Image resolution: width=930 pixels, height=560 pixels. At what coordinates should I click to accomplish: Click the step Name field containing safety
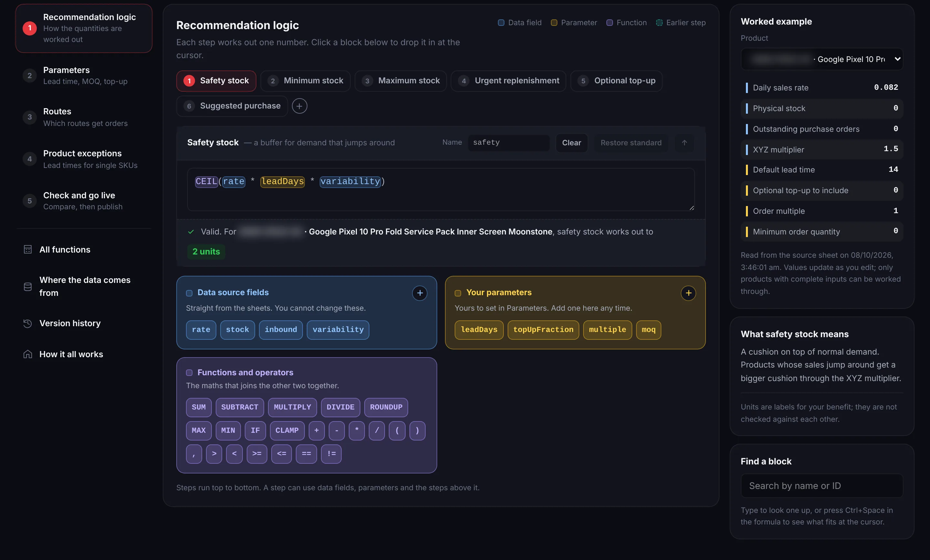point(509,143)
